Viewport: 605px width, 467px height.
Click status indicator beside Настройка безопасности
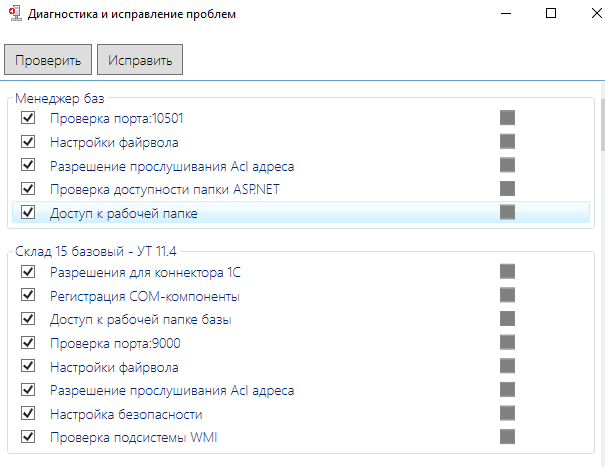click(507, 413)
